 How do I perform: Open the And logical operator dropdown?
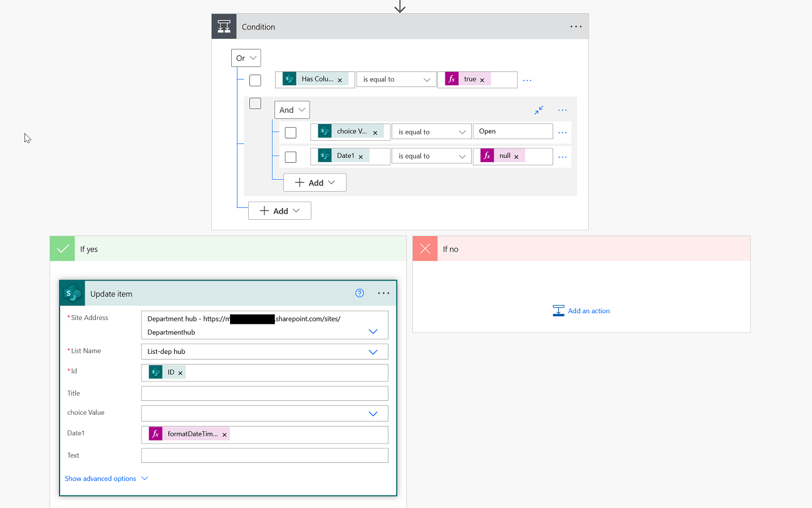point(292,110)
